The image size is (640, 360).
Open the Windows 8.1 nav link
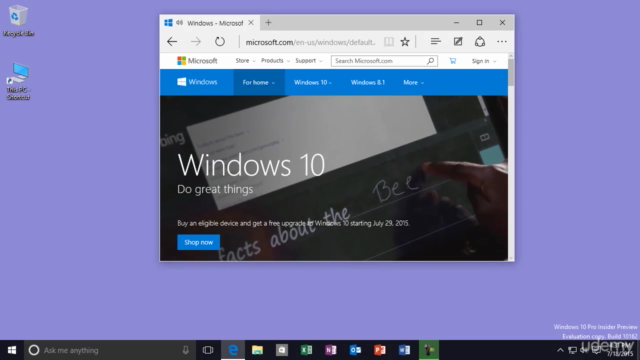[x=368, y=82]
